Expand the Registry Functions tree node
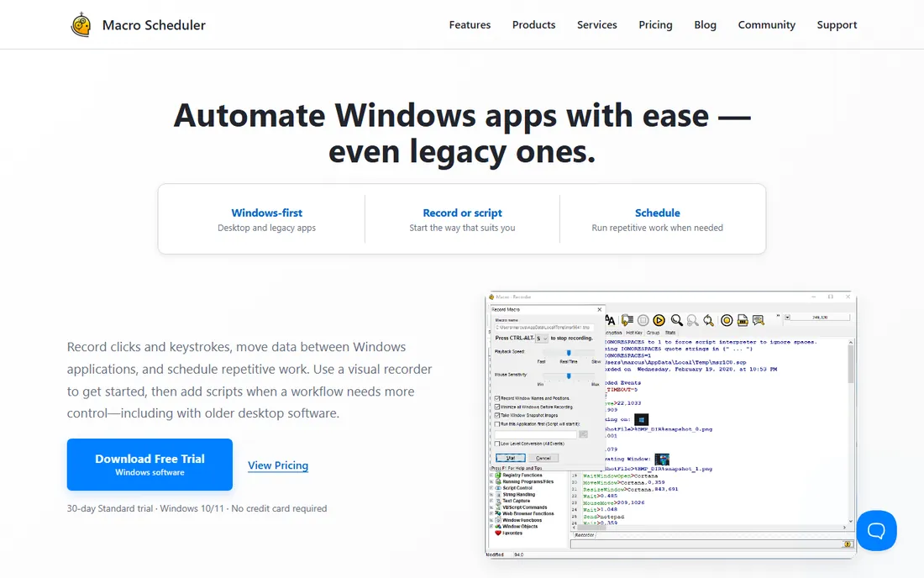The height and width of the screenshot is (578, 924). [491, 475]
